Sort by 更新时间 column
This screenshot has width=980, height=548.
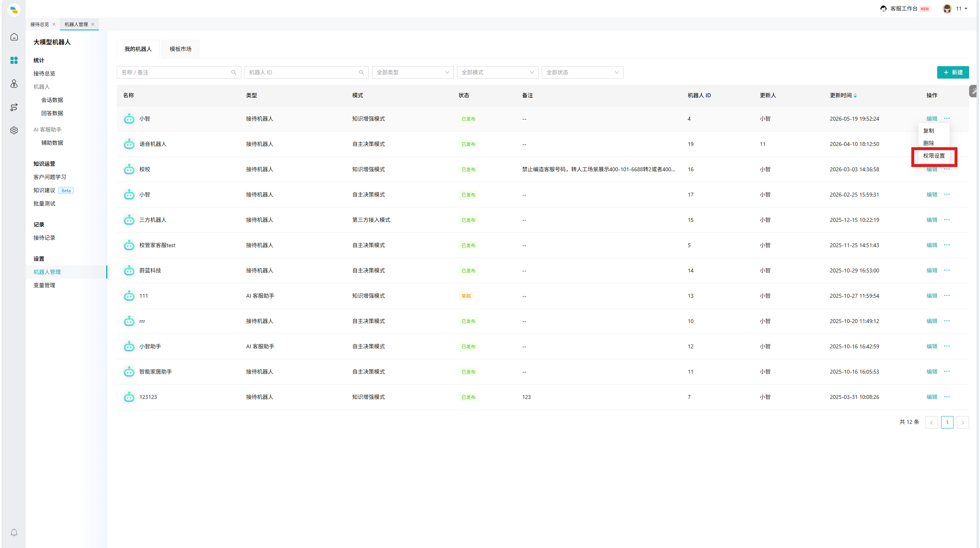tap(843, 95)
